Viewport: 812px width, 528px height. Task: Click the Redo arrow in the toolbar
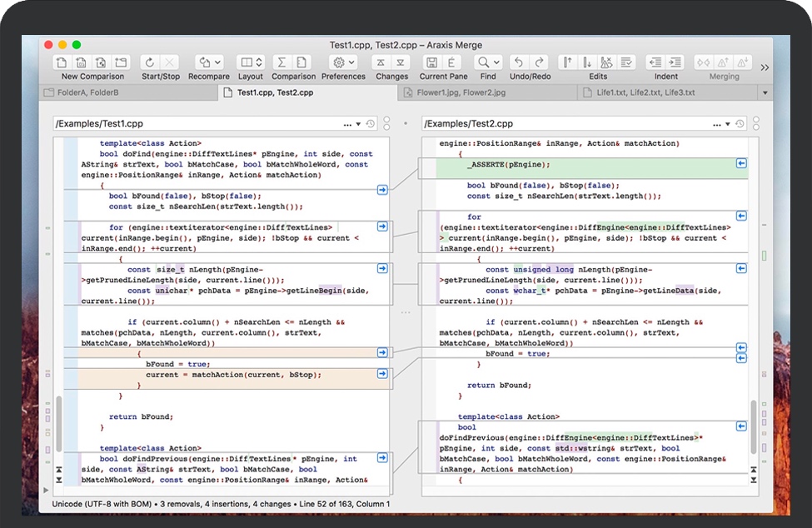click(x=540, y=62)
